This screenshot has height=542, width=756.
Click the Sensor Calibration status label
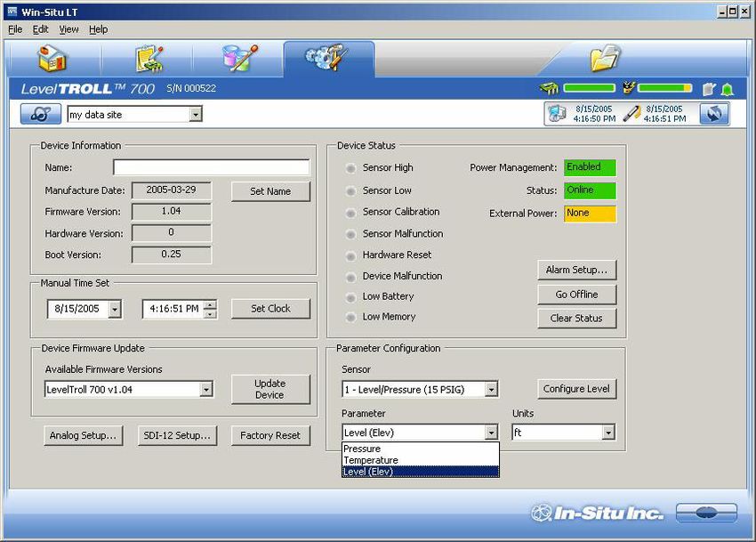pyautogui.click(x=401, y=212)
